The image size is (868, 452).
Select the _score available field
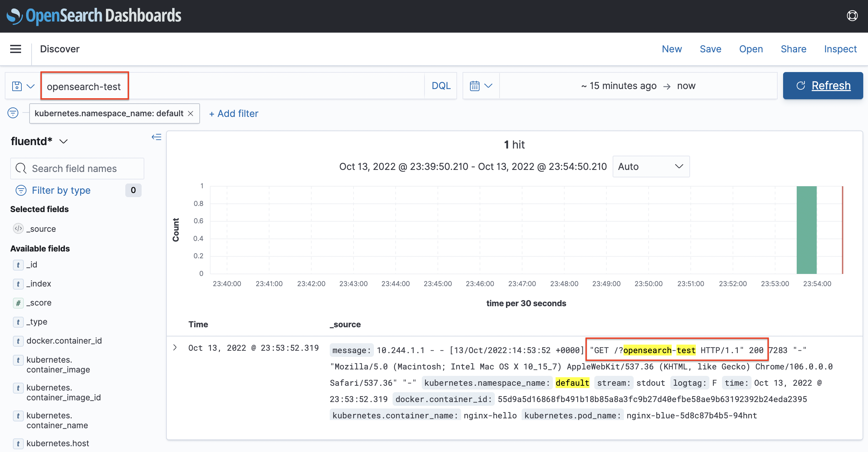pyautogui.click(x=39, y=303)
